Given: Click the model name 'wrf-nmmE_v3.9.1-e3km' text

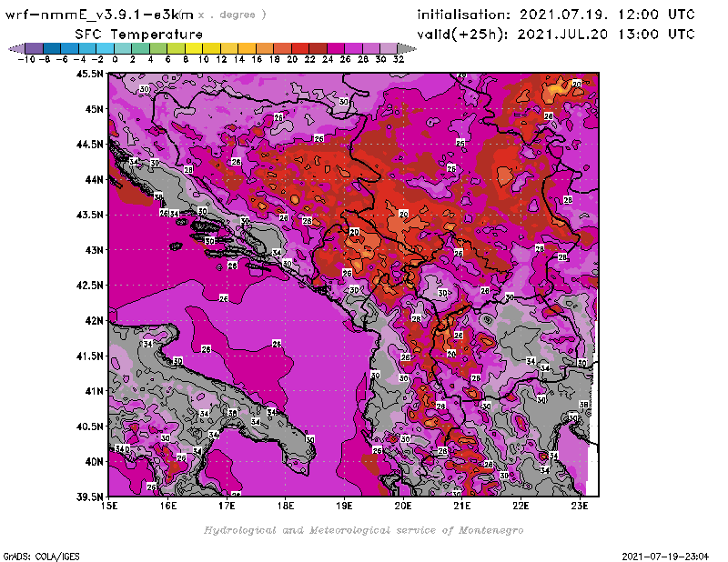Looking at the screenshot, I should click(99, 15).
